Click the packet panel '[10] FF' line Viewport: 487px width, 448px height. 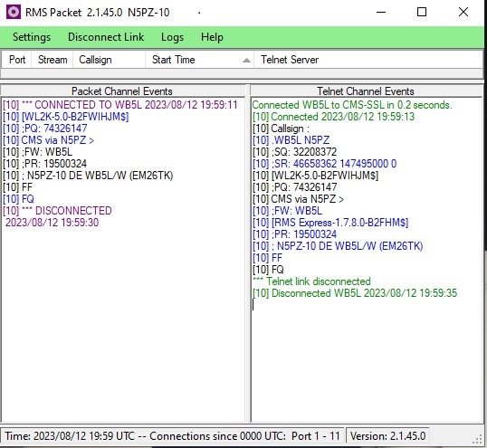(17, 187)
